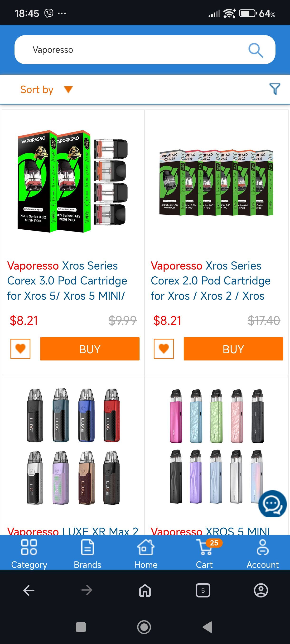This screenshot has height=644, width=290.
Task: Expand the Sort by dropdown arrow
Action: [68, 89]
